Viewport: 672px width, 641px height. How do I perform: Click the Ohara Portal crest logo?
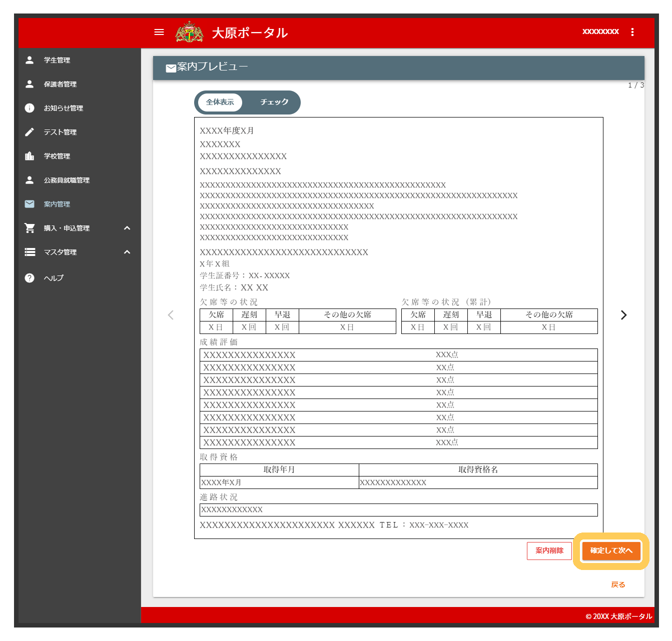pos(190,32)
